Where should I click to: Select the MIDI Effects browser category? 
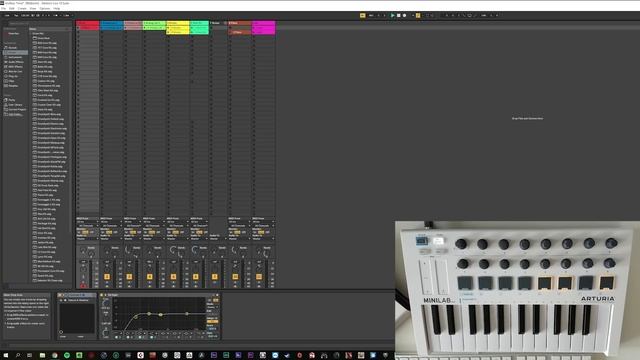16,67
